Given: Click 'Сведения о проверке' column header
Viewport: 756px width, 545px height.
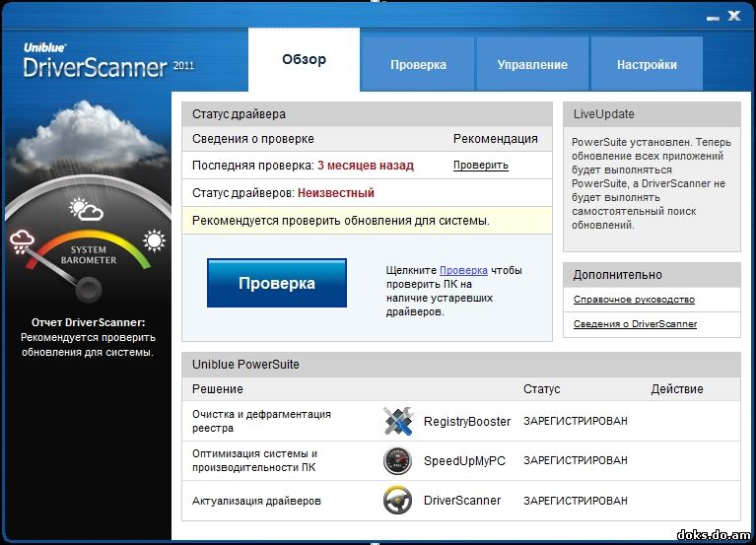Looking at the screenshot, I should [253, 139].
